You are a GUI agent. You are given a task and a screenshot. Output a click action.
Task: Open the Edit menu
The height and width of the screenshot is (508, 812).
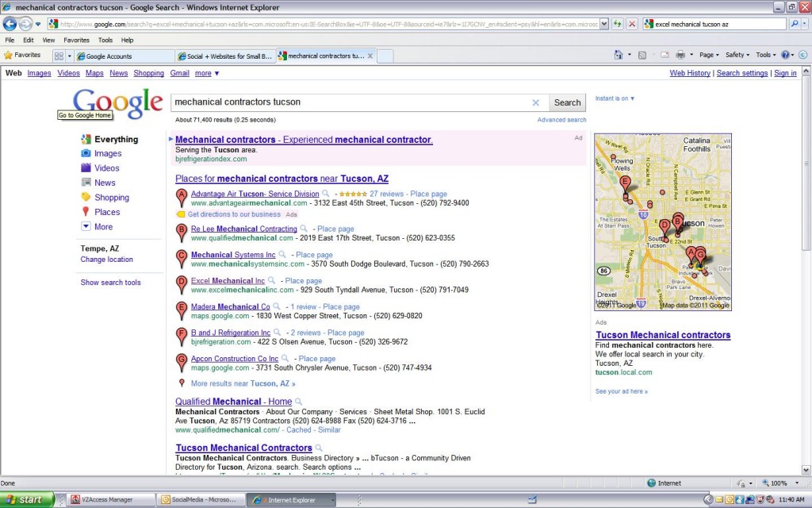(28, 40)
